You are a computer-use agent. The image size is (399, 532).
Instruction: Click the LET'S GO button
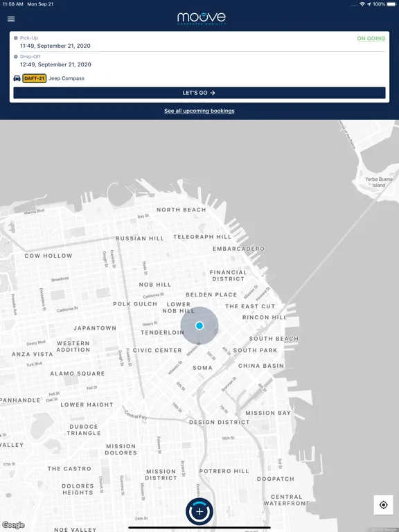click(199, 93)
